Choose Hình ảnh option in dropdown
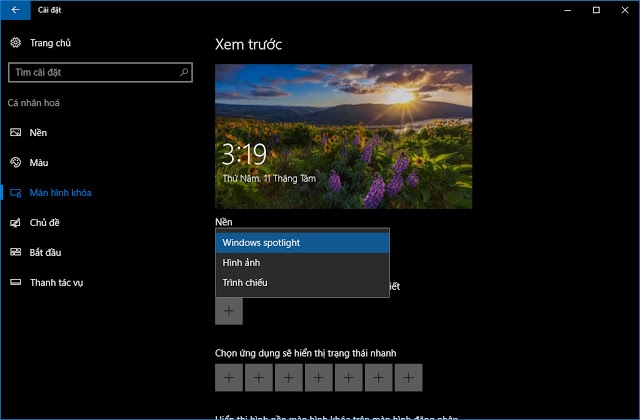640x420 pixels. click(302, 263)
